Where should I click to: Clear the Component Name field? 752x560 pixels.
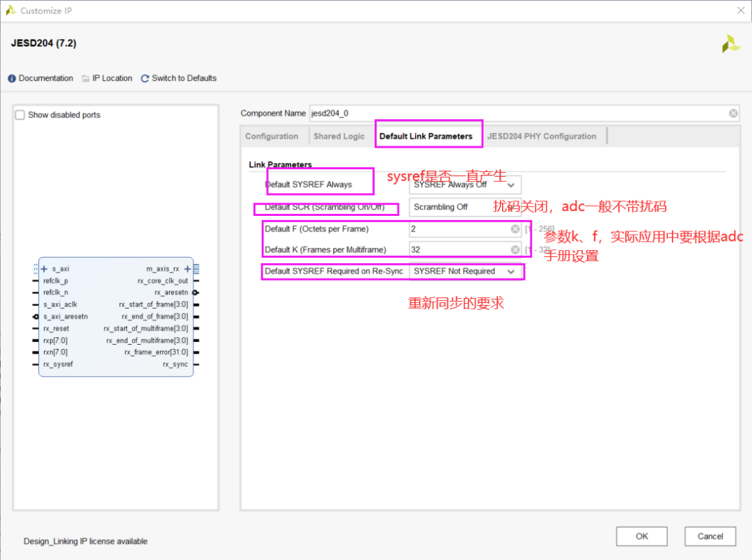tap(733, 114)
